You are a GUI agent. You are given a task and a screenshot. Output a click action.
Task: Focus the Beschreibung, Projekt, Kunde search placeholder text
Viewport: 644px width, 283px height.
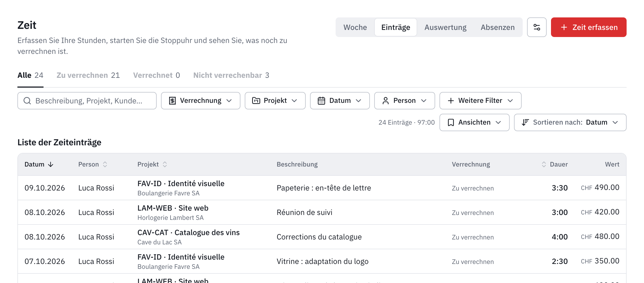(x=89, y=101)
